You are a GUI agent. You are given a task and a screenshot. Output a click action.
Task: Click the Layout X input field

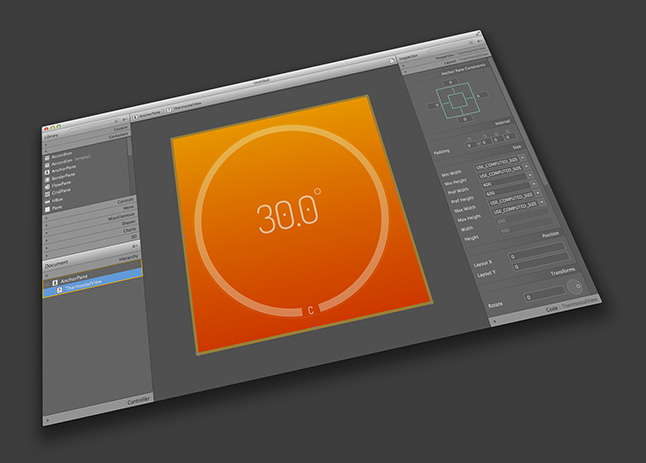tap(537, 250)
